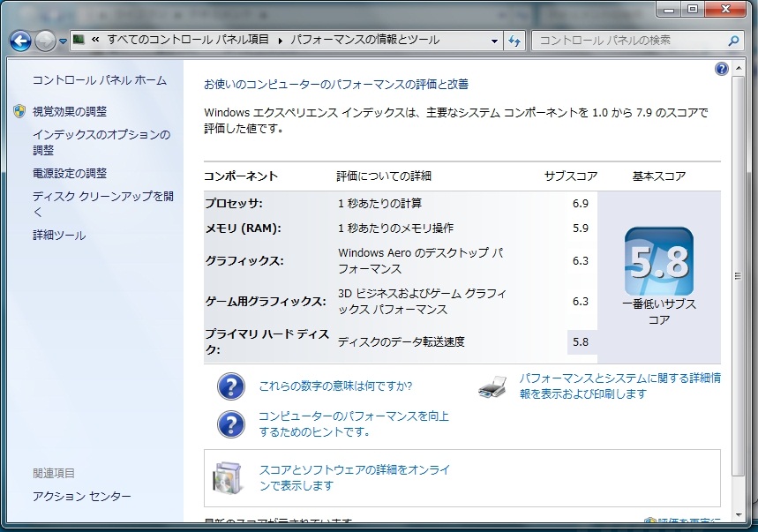Image resolution: width=758 pixels, height=532 pixels.
Task: Open コンピューターのパフォーマンスを向上するためのヒント link
Action: 354,423
